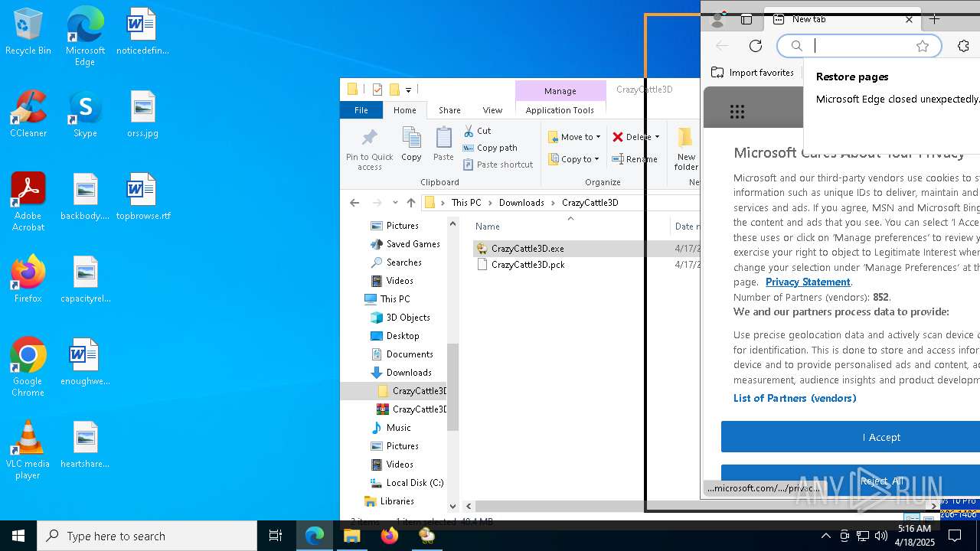This screenshot has height=551, width=980.
Task: Open CCleaner desktop shortcut
Action: 28,115
